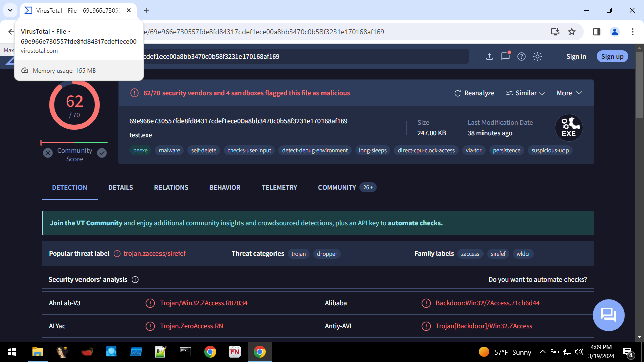Click the VirusTotal file upload icon
Screen dimensions: 644x362
tap(489, 56)
